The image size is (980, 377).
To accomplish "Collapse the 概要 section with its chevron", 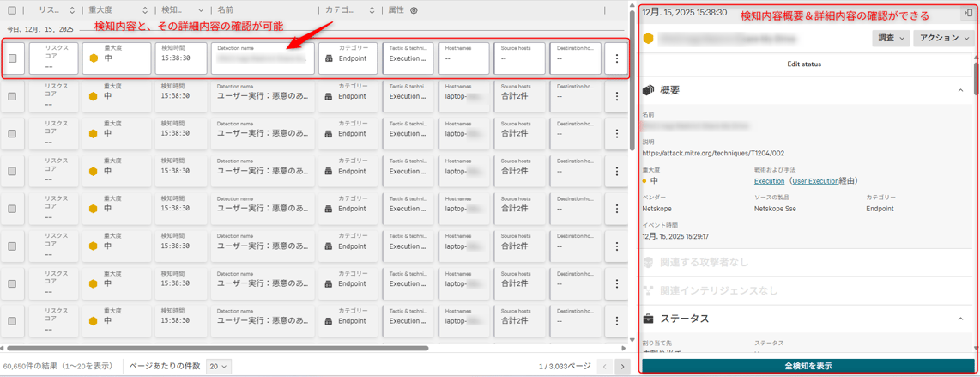I will pos(960,90).
